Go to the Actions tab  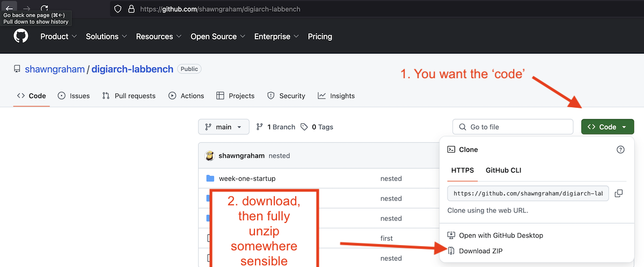[x=186, y=95]
